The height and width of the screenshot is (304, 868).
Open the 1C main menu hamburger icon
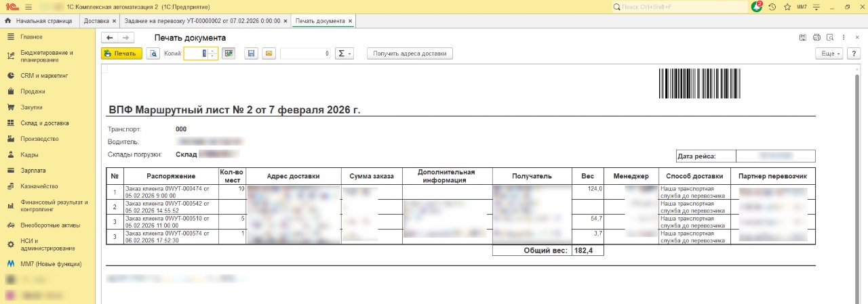click(28, 6)
